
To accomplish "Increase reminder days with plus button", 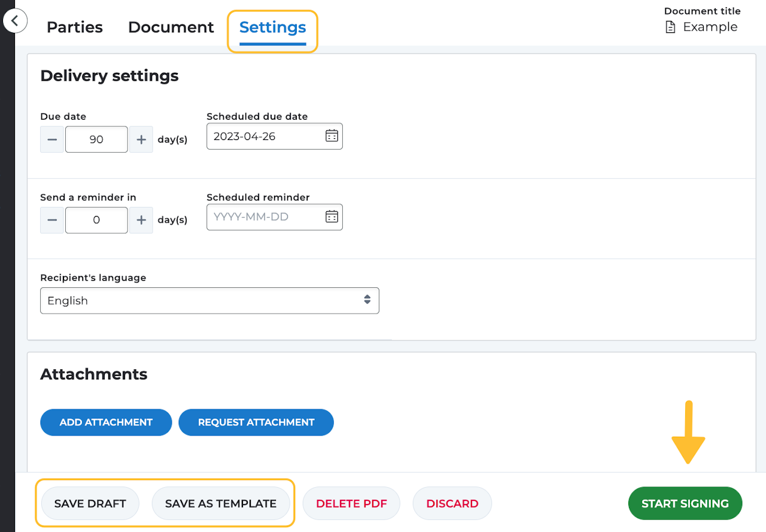I will [141, 220].
